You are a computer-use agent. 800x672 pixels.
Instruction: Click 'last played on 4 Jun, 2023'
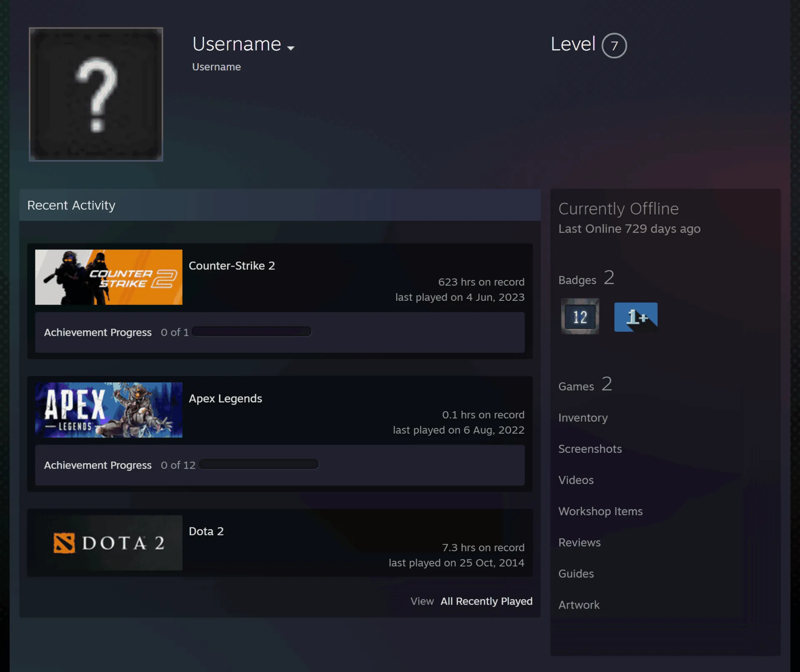(x=460, y=297)
